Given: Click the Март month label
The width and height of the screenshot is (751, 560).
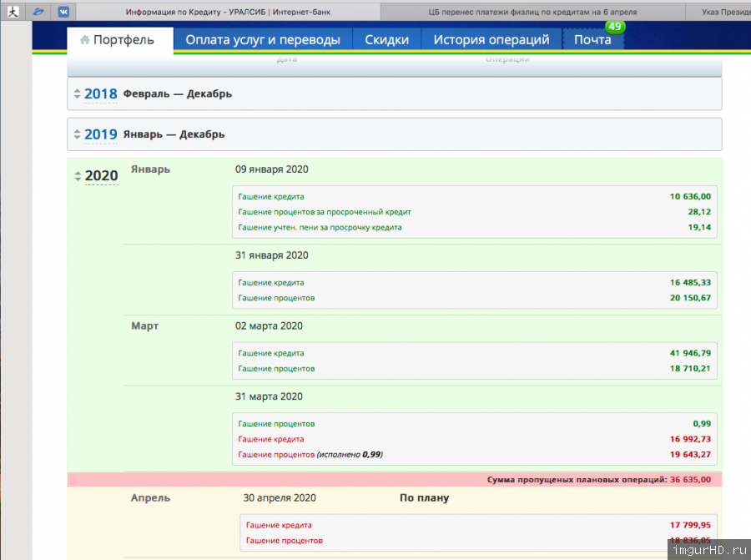Looking at the screenshot, I should tap(144, 326).
